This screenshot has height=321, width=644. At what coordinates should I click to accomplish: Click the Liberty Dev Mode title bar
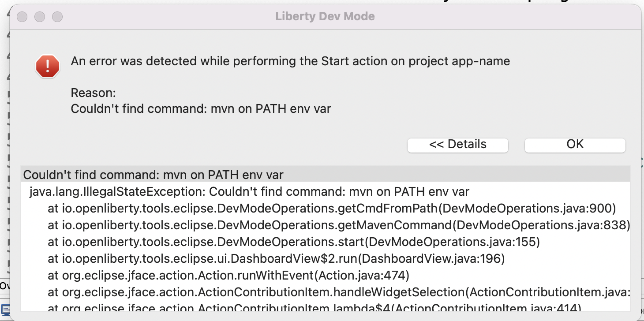pyautogui.click(x=325, y=16)
